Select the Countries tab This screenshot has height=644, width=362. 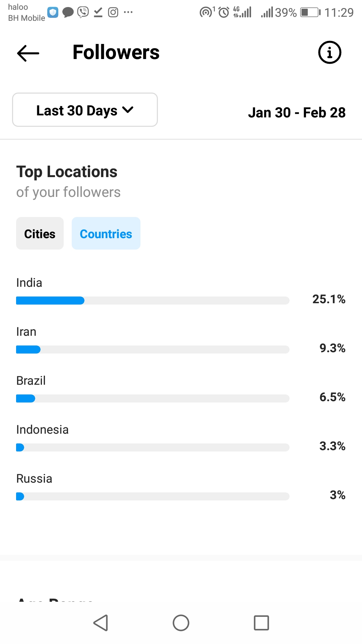(x=106, y=233)
